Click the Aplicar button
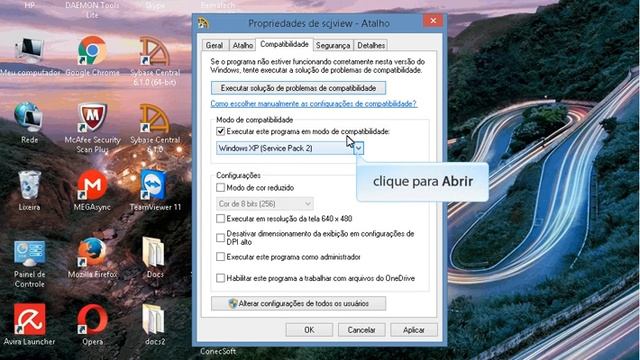 pyautogui.click(x=414, y=330)
